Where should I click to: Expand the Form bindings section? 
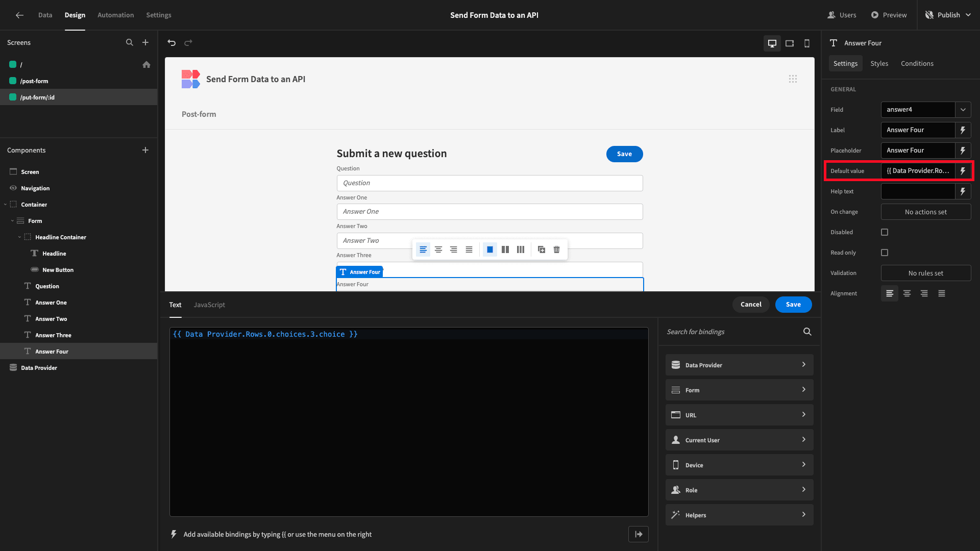[739, 390]
